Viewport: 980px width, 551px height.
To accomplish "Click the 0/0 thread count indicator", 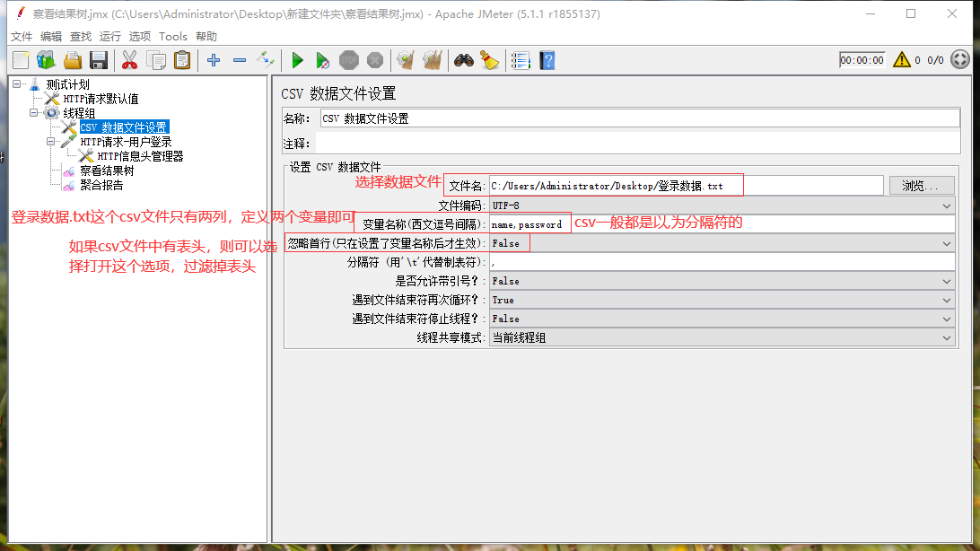I will (x=936, y=60).
